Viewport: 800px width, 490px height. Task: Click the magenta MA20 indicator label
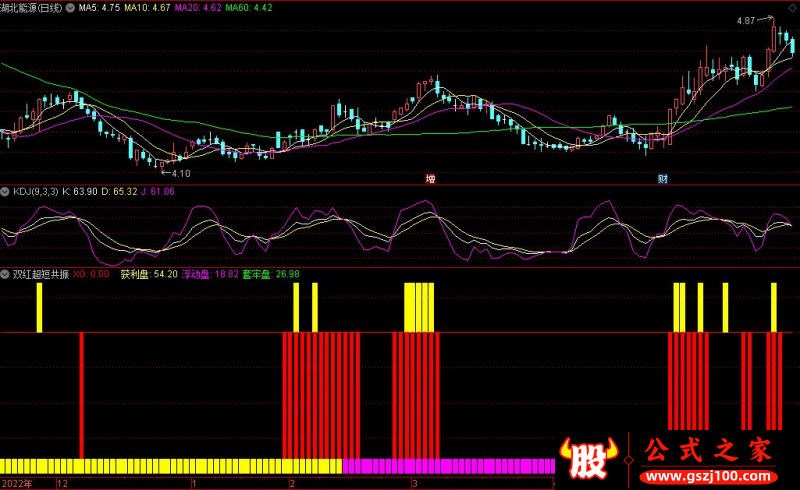click(x=197, y=7)
